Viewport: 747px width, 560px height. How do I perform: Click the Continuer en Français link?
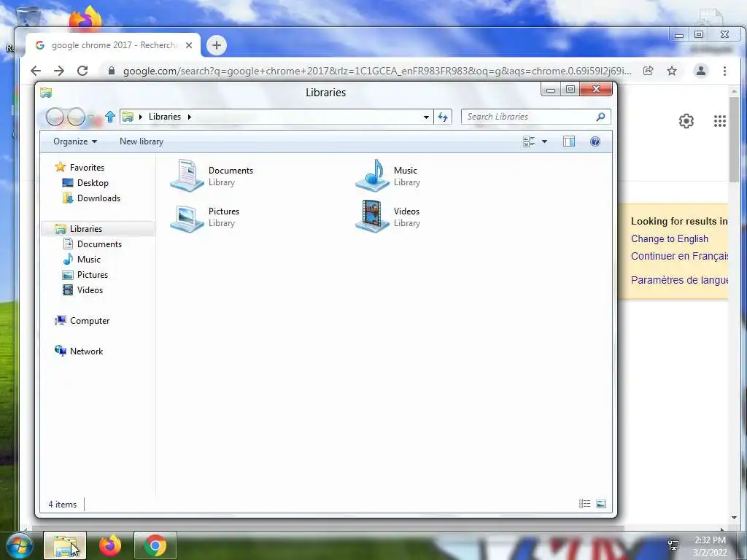[x=679, y=256]
